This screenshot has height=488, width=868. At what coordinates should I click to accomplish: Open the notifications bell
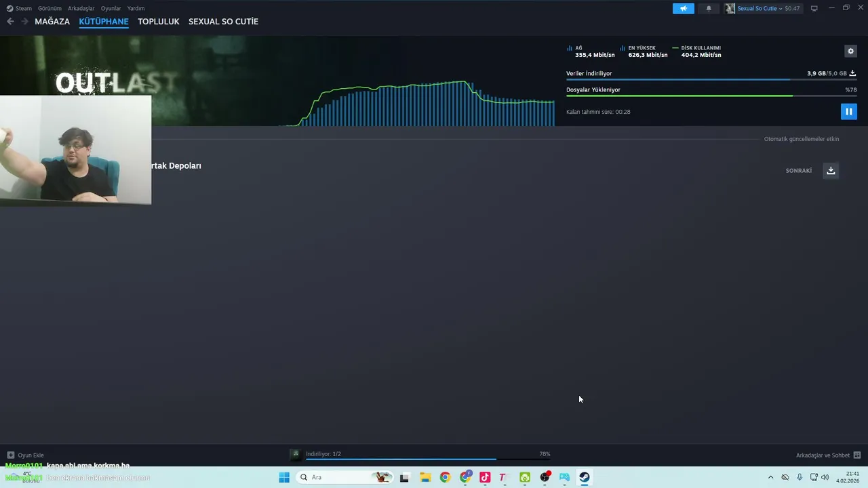(709, 8)
